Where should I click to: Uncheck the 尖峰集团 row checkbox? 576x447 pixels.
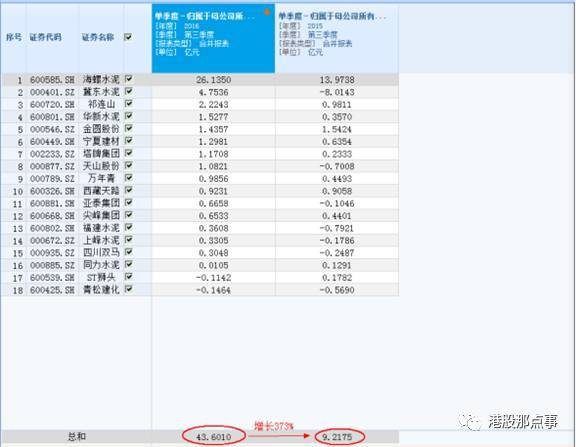(x=129, y=215)
